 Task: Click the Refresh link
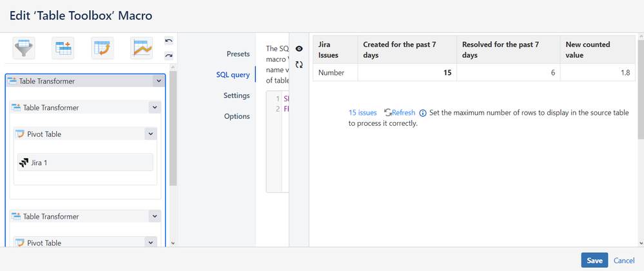click(404, 113)
